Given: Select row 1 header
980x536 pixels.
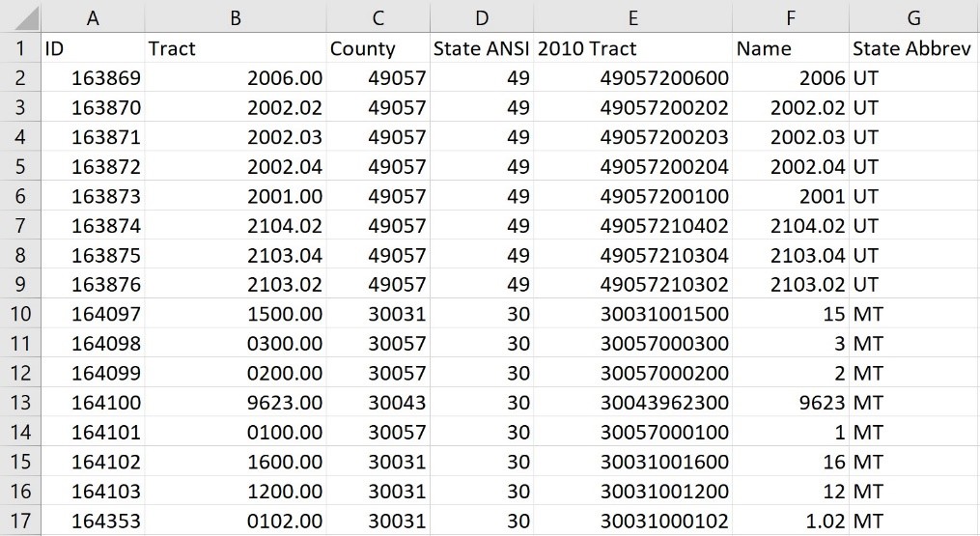Looking at the screenshot, I should click(x=20, y=48).
